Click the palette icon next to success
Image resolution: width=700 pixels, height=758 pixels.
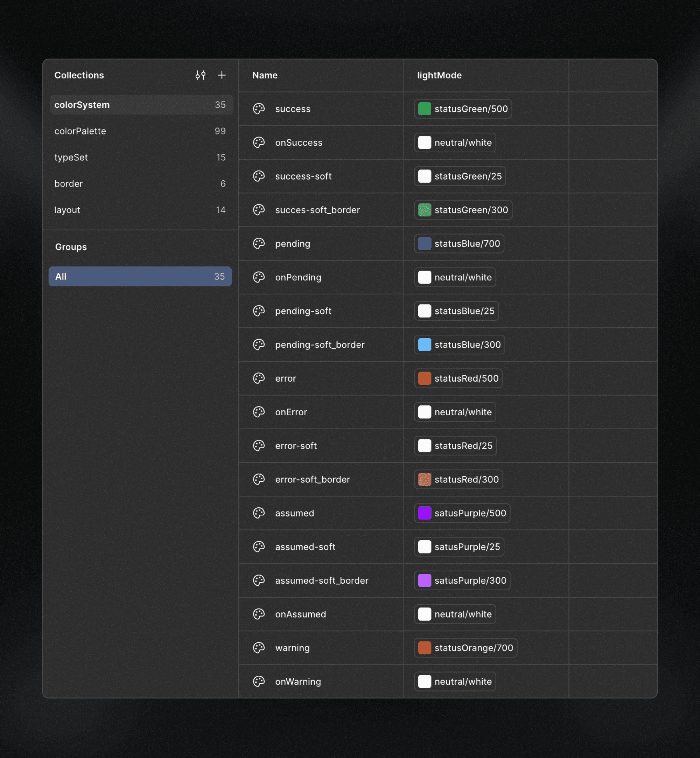tap(259, 109)
